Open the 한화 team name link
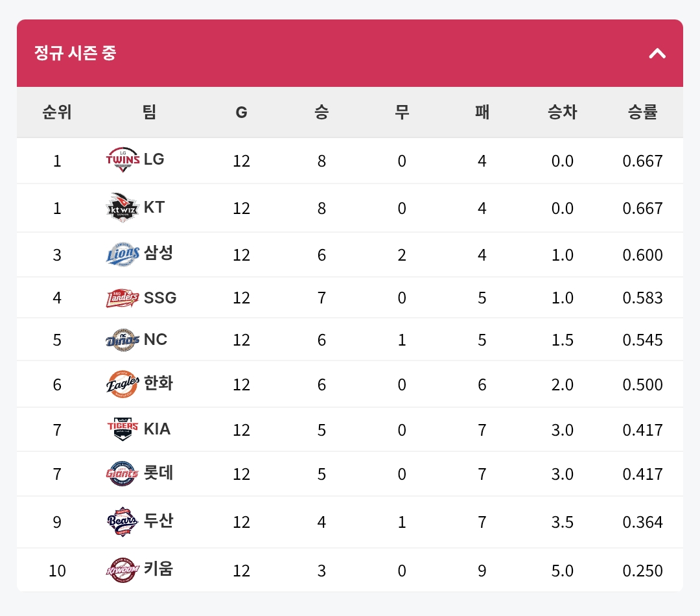 click(x=158, y=383)
